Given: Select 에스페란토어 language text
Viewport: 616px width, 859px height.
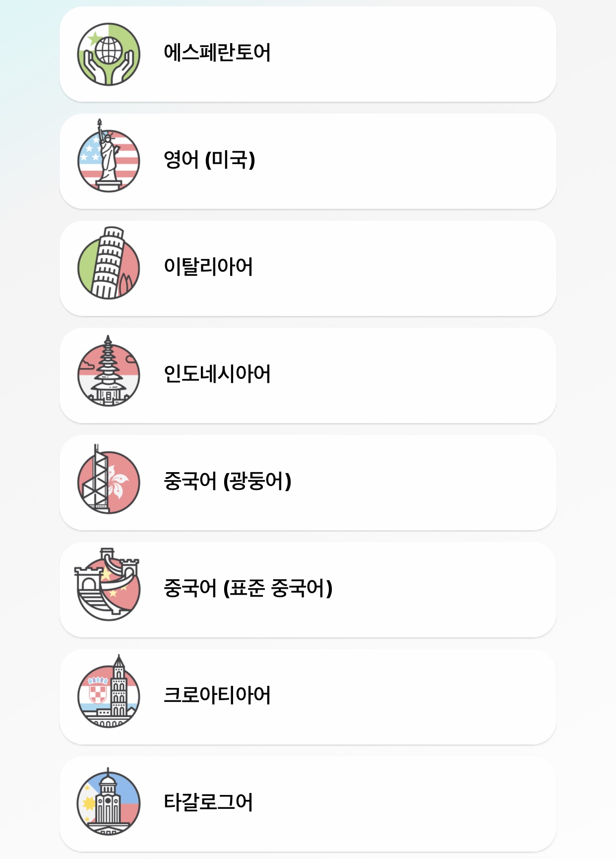Looking at the screenshot, I should pos(217,53).
